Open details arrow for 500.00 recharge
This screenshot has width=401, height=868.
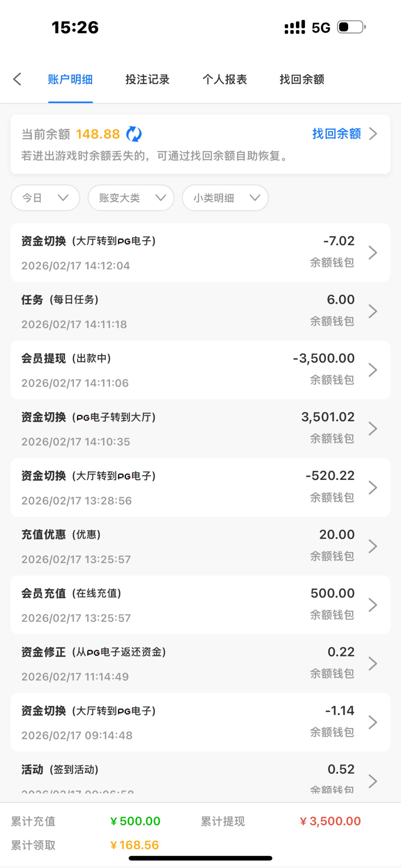click(373, 605)
